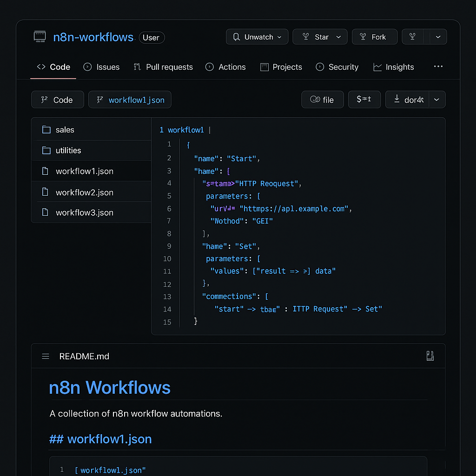This screenshot has height=476, width=476.
Task: Fork the repository
Action: 374,37
